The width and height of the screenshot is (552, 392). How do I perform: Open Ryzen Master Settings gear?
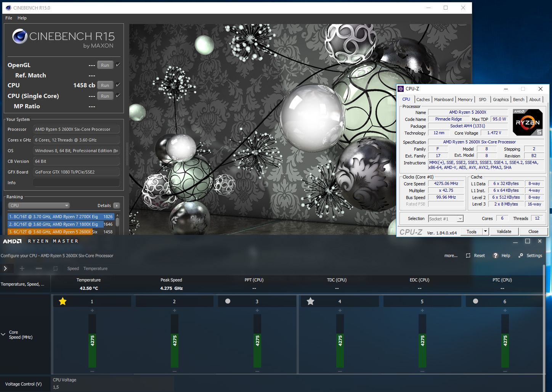(520, 255)
